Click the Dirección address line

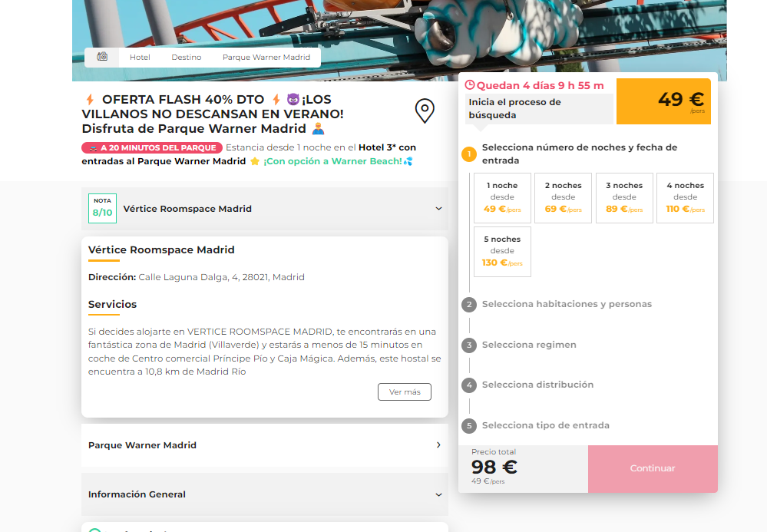point(196,277)
